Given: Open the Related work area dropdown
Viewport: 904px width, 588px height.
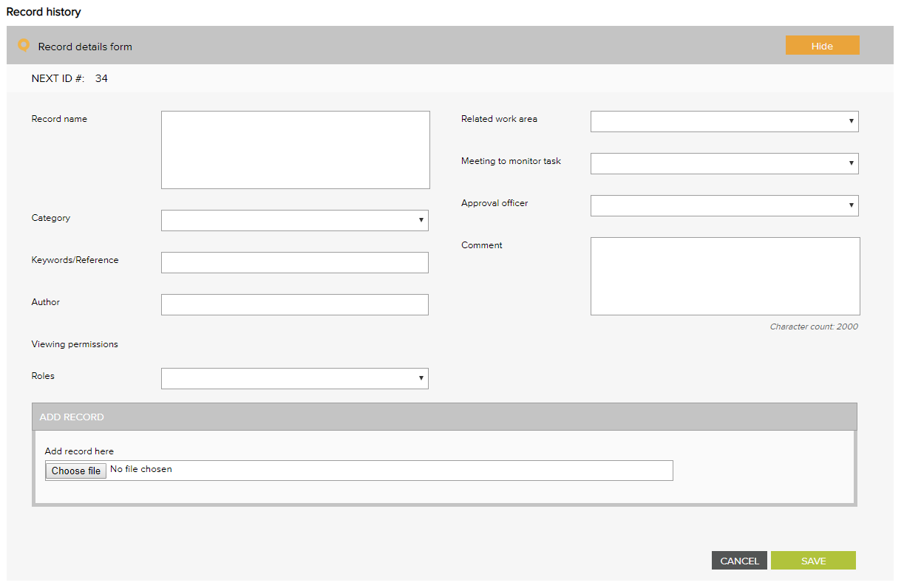Looking at the screenshot, I should click(724, 121).
